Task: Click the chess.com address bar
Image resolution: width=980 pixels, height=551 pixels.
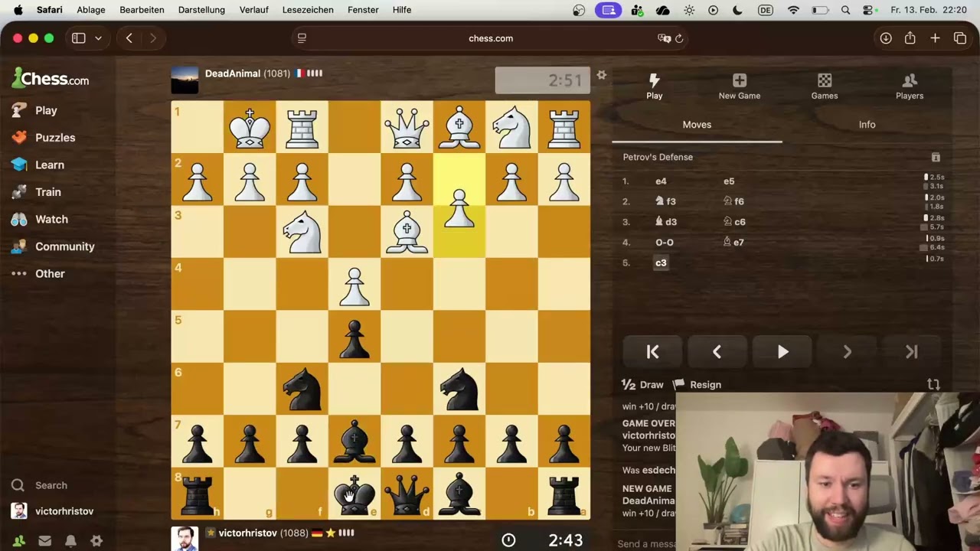Action: [491, 38]
